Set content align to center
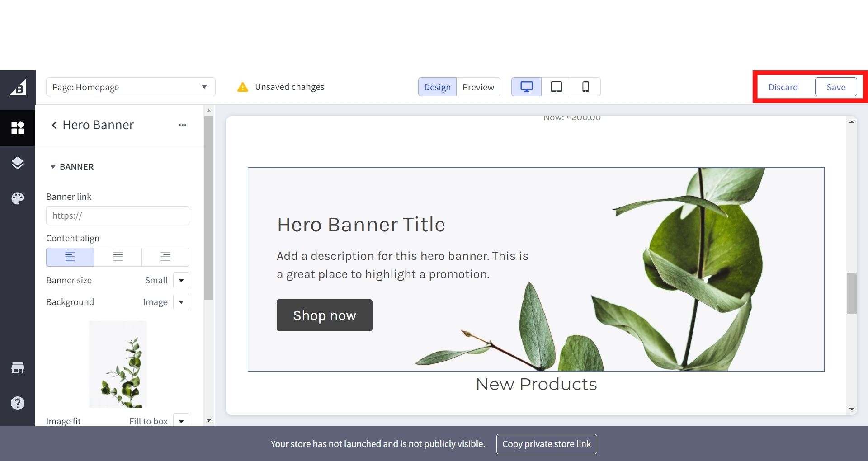This screenshot has height=461, width=868. [118, 257]
